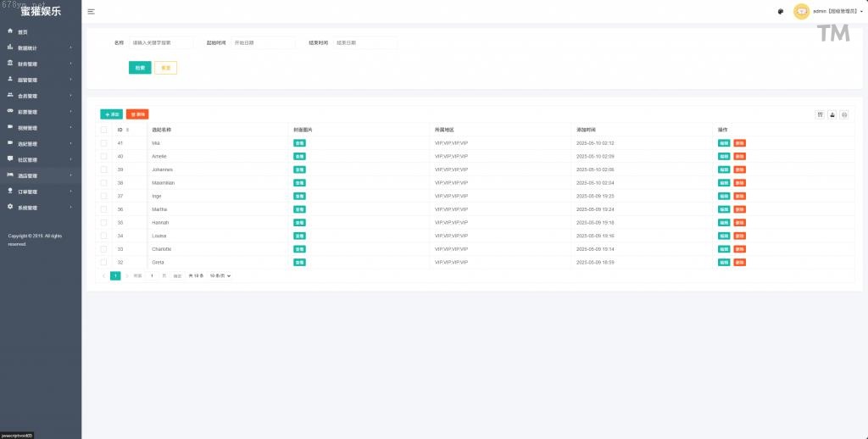The image size is (868, 439).
Task: Click the table export icon
Action: (832, 114)
